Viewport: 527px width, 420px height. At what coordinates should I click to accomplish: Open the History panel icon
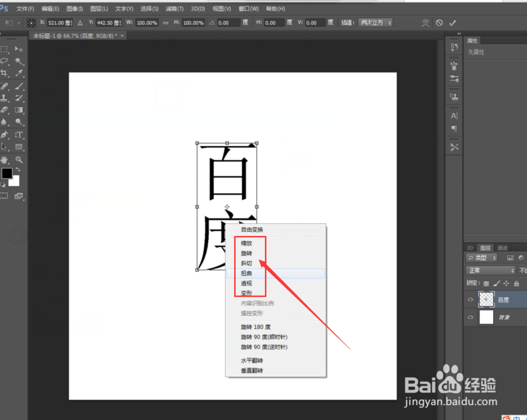coord(454,47)
